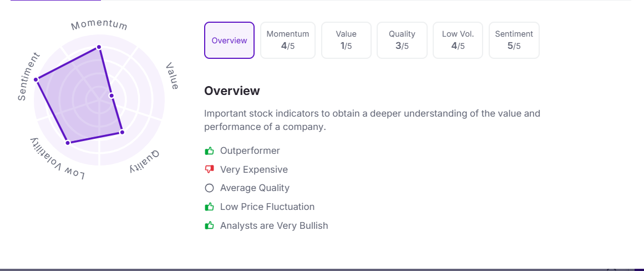Screen dimensions: 644x271
Task: Show the Quality 3/5 tab
Action: [x=402, y=41]
